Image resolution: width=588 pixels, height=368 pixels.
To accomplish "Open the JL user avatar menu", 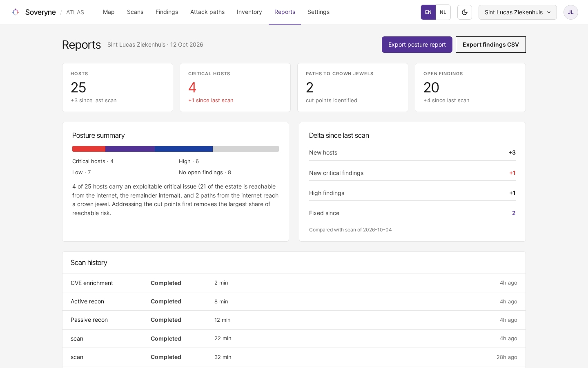I will [x=571, y=12].
